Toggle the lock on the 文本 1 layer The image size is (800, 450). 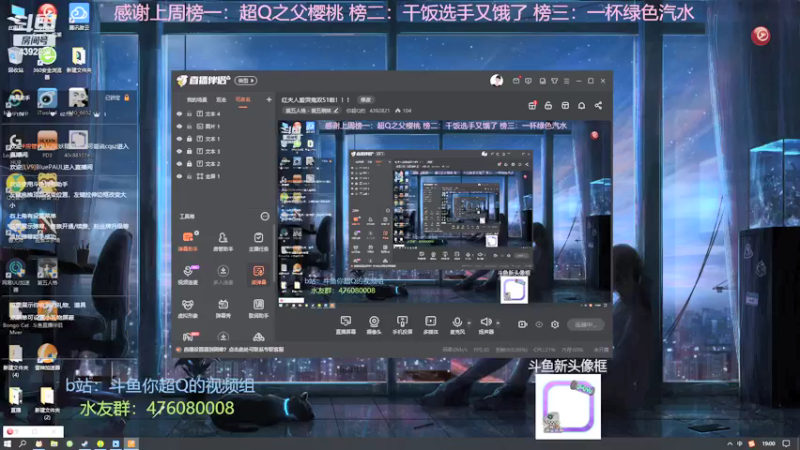pos(189,139)
